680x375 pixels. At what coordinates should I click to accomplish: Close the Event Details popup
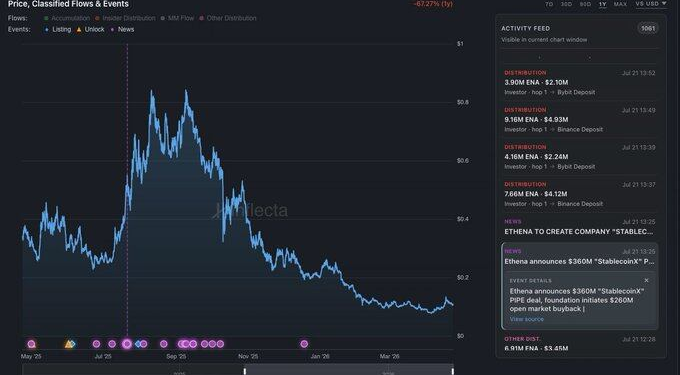pos(647,280)
